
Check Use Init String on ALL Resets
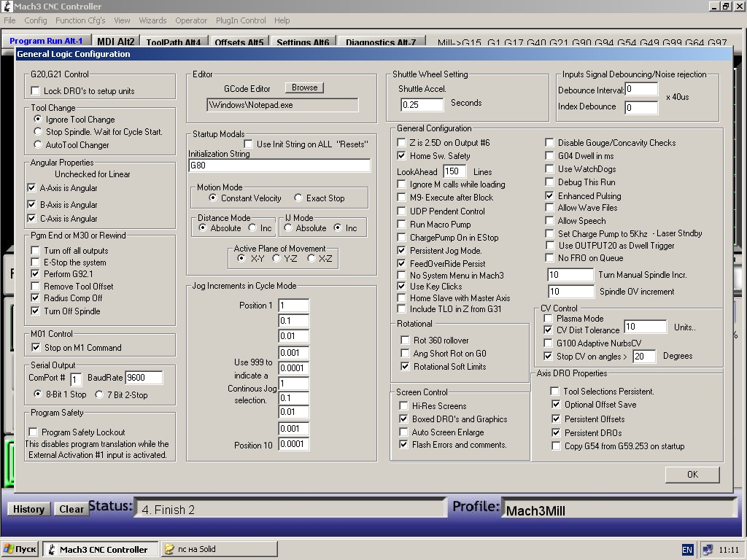[x=248, y=144]
